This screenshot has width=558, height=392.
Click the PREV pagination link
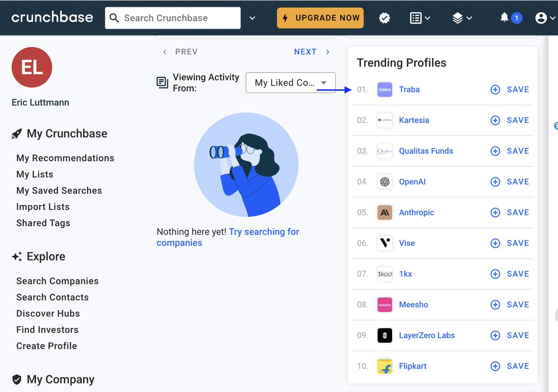(x=180, y=52)
